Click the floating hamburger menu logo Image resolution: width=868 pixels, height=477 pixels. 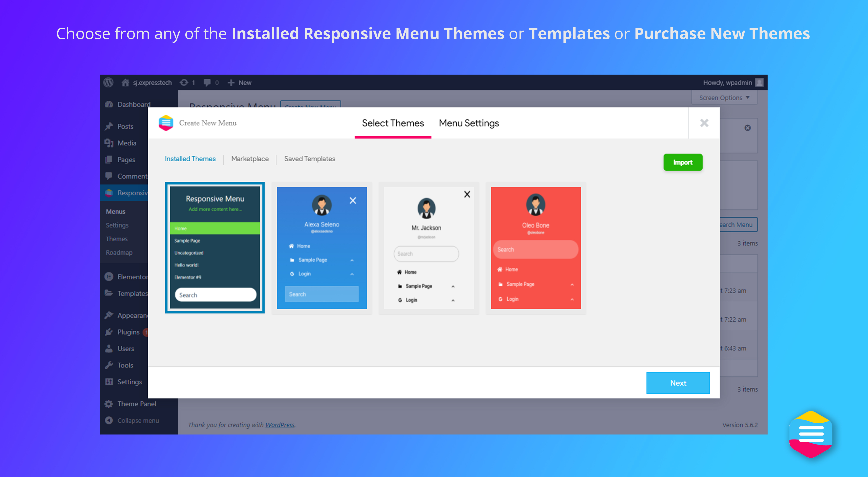click(811, 434)
